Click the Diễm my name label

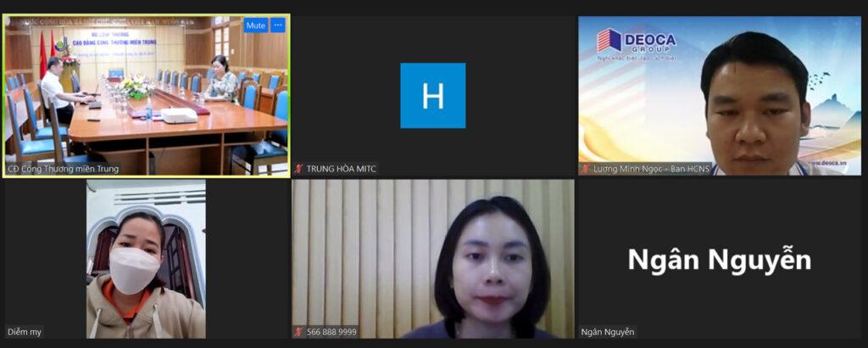pos(25,332)
